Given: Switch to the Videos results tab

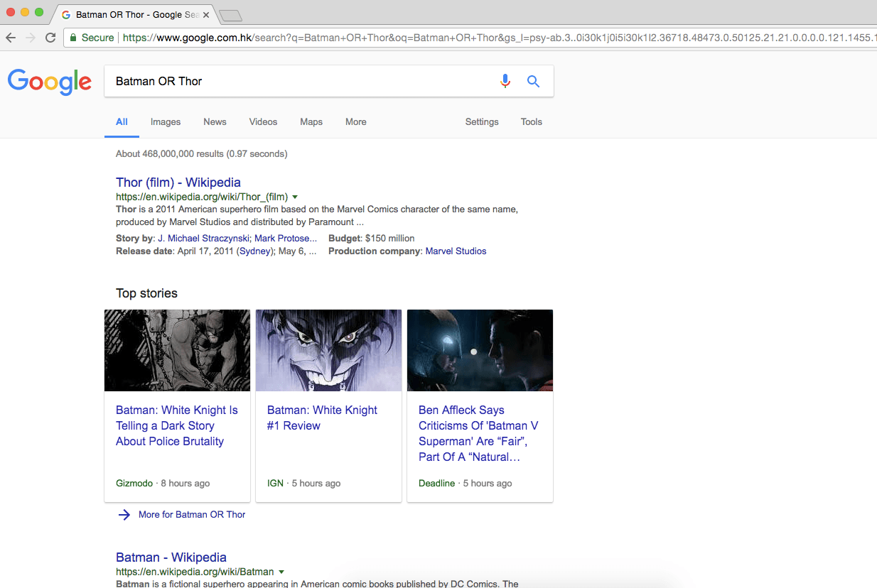Looking at the screenshot, I should 263,122.
